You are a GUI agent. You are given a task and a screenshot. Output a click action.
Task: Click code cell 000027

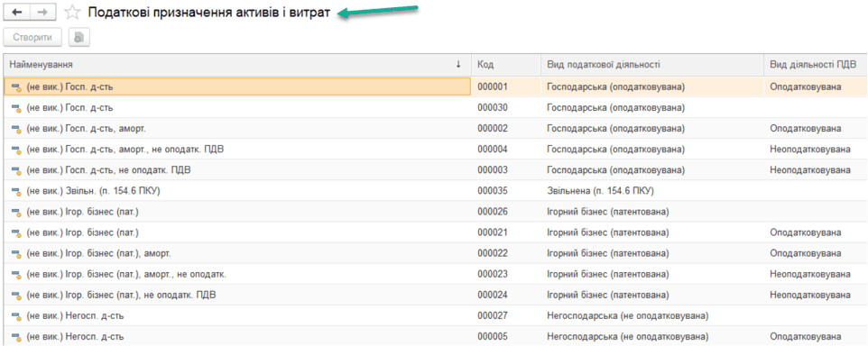(x=493, y=316)
